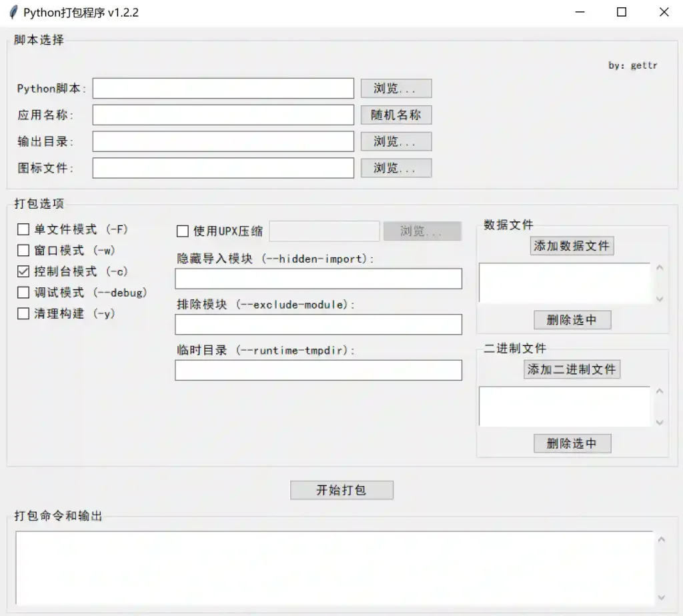Click the 临时目录 runtime-tmpdir field
The image size is (683, 616).
[x=318, y=370]
